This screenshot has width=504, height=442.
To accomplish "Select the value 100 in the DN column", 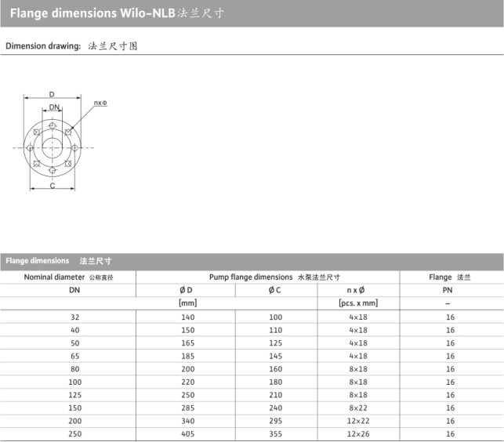I will pyautogui.click(x=75, y=382).
